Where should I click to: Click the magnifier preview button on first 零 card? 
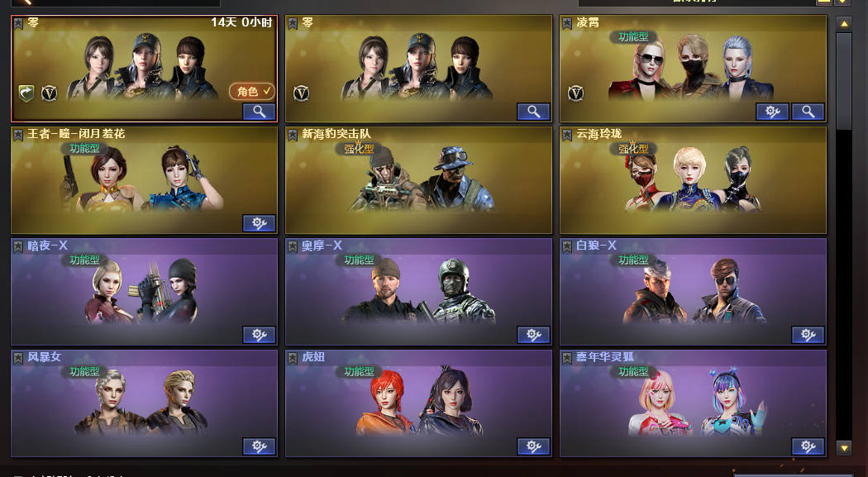click(x=259, y=112)
